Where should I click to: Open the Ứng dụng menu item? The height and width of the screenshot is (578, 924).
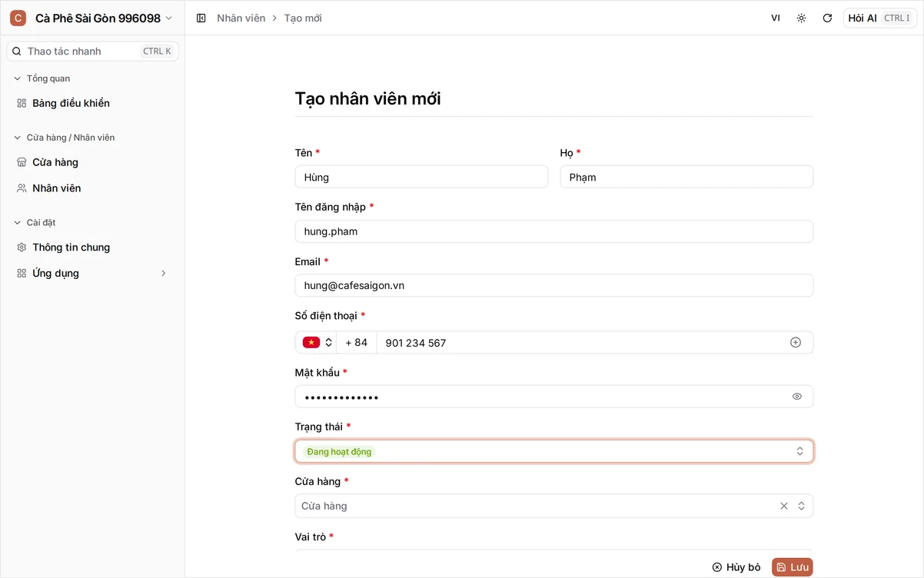click(x=92, y=273)
